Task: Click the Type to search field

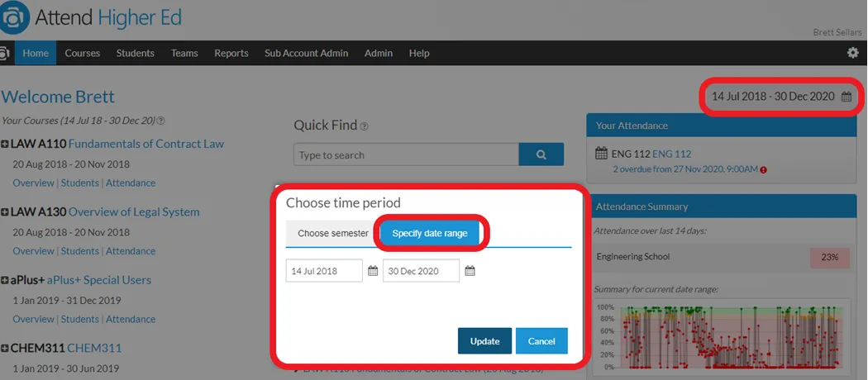Action: [x=407, y=154]
